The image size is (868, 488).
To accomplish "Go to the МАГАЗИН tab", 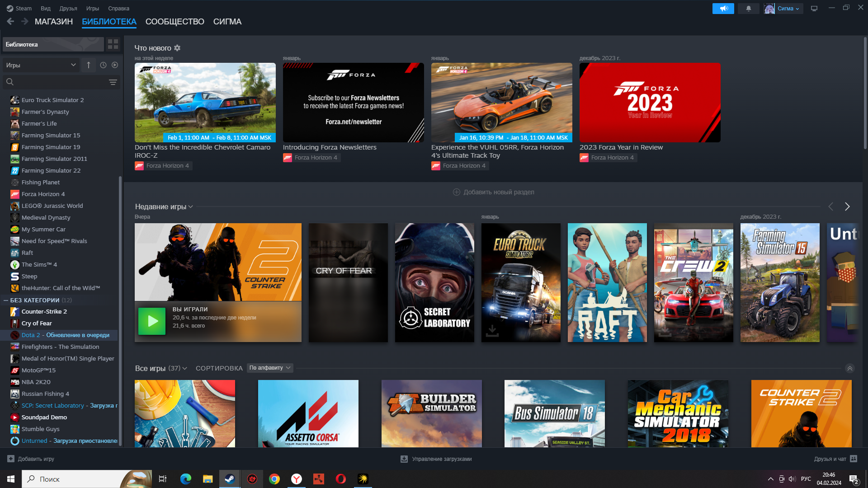I will tap(54, 22).
